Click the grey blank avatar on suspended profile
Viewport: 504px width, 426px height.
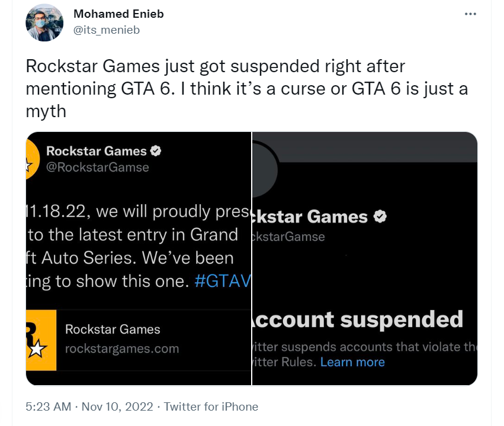(265, 170)
